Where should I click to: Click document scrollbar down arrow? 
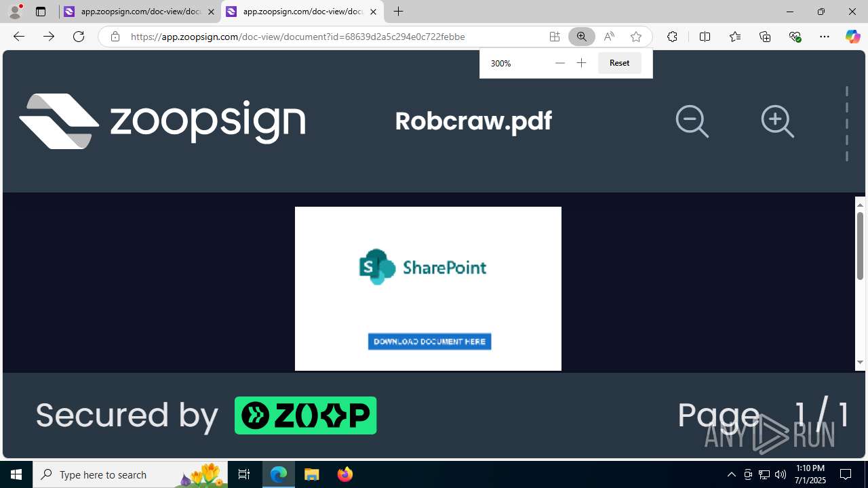tap(860, 363)
